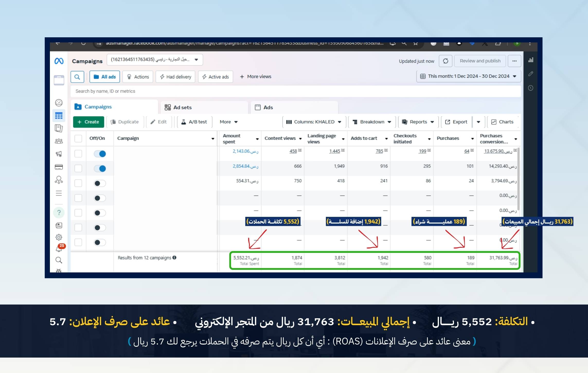Viewport: 588px width, 373px height.
Task: Open the Columns: KHALED dropdown
Action: [314, 122]
